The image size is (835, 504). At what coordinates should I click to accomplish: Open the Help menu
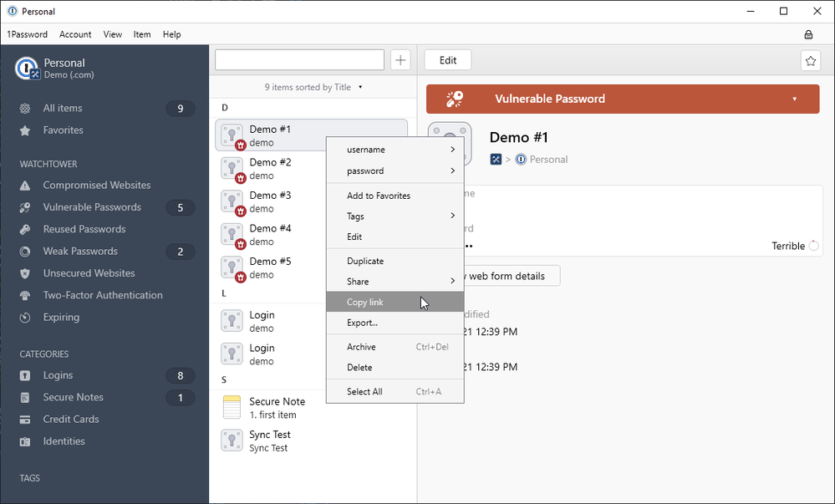point(171,34)
